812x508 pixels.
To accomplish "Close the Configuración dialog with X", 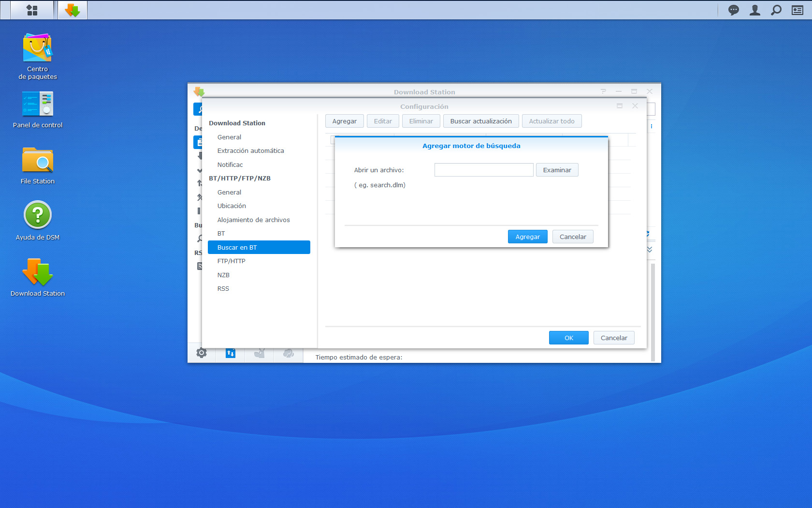I will point(635,106).
